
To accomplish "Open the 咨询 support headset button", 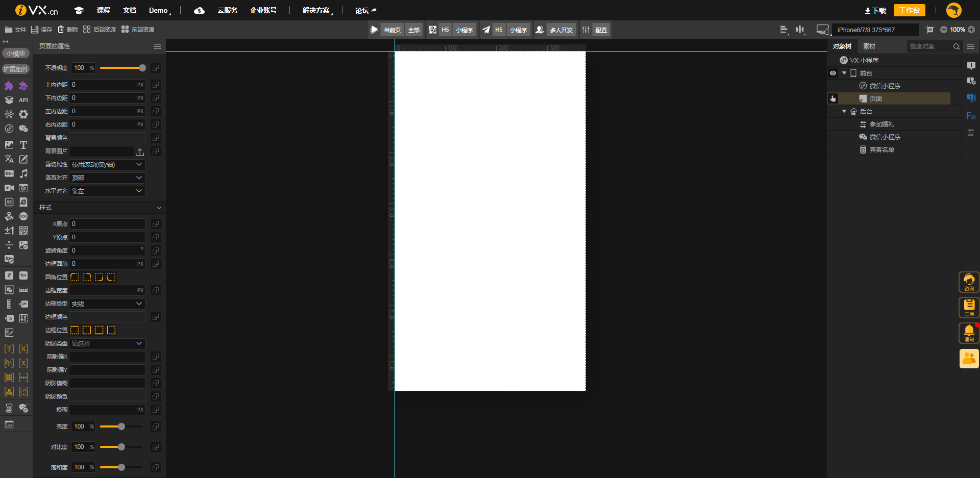I will pyautogui.click(x=969, y=282).
